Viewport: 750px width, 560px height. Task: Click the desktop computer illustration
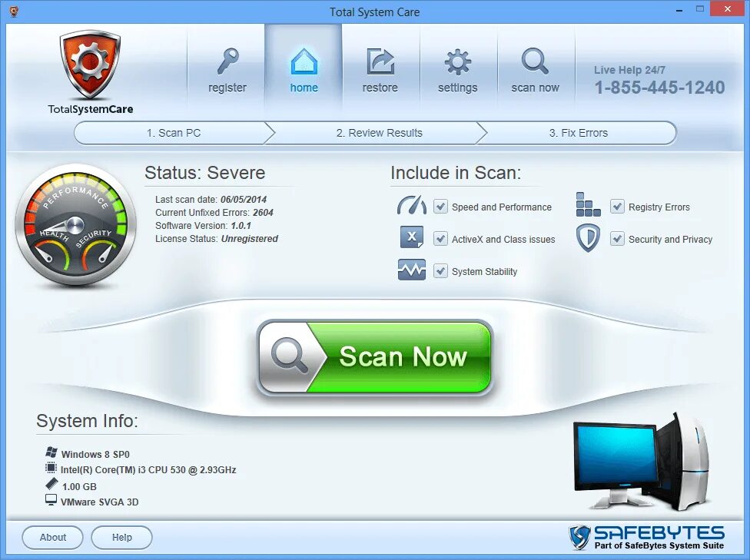[642, 461]
